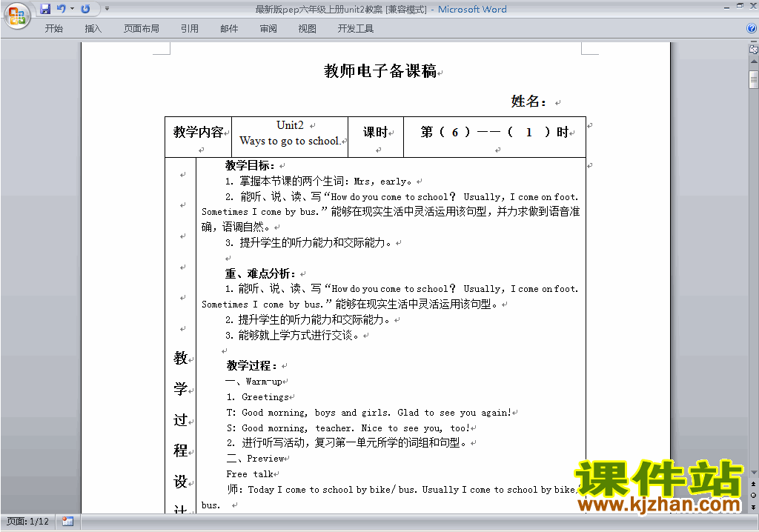The height and width of the screenshot is (532, 759).
Task: Open the Office Button menu
Action: click(17, 16)
